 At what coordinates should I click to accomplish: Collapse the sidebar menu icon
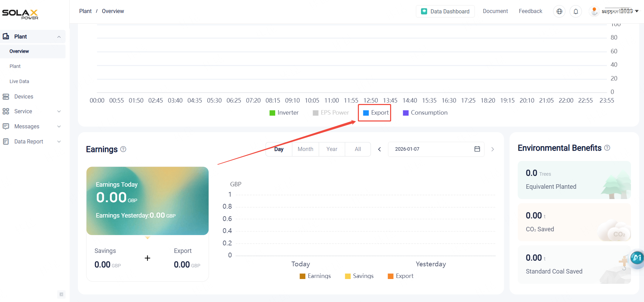(61, 294)
